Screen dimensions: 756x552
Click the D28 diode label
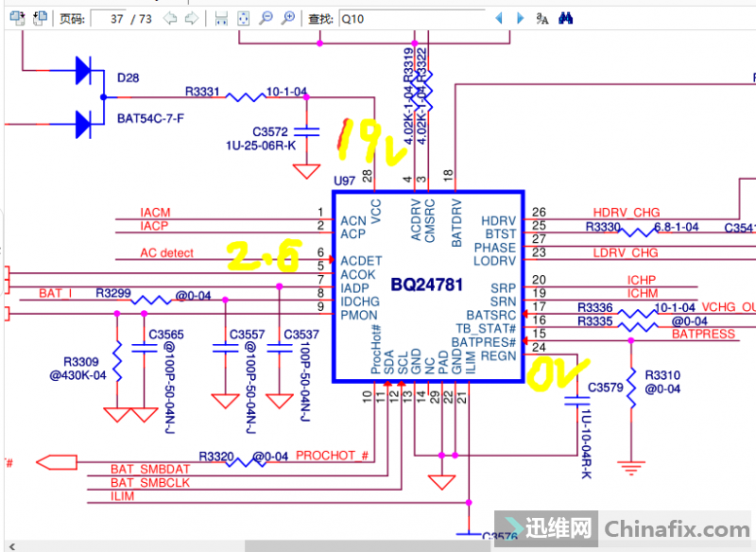click(128, 78)
